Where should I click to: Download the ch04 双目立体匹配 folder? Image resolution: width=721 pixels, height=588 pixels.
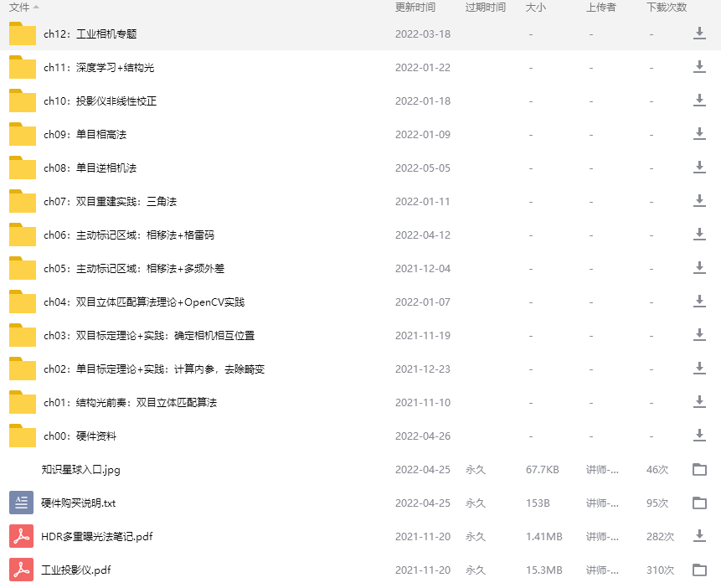click(700, 302)
